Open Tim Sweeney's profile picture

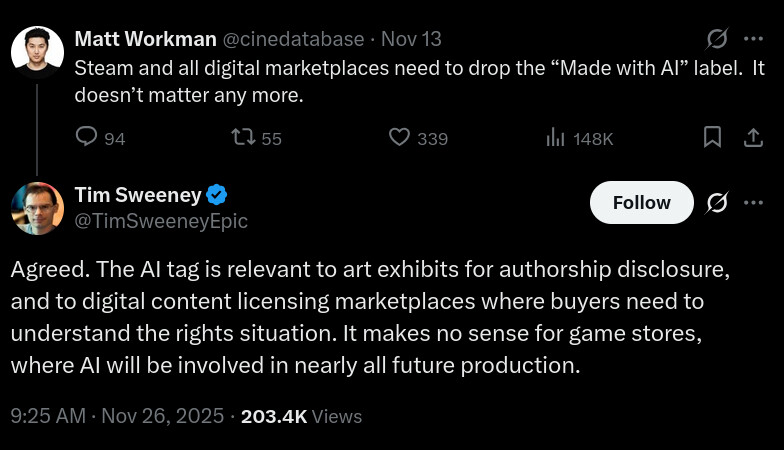(x=37, y=208)
